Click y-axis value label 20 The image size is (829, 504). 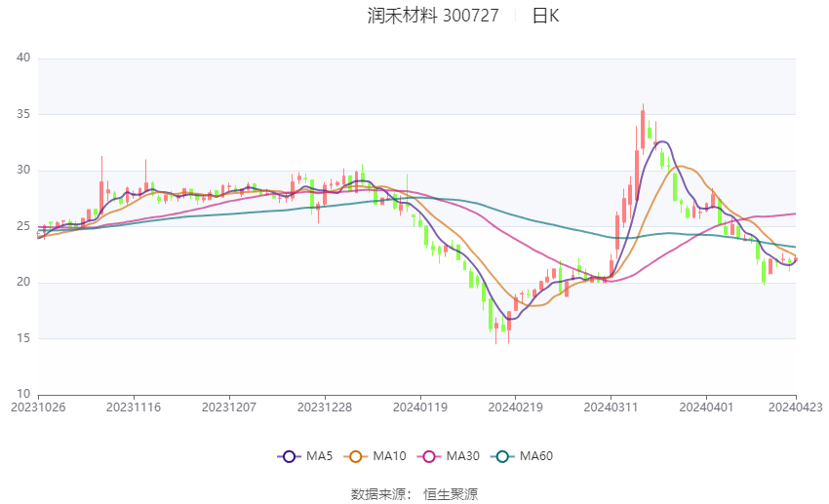23,282
